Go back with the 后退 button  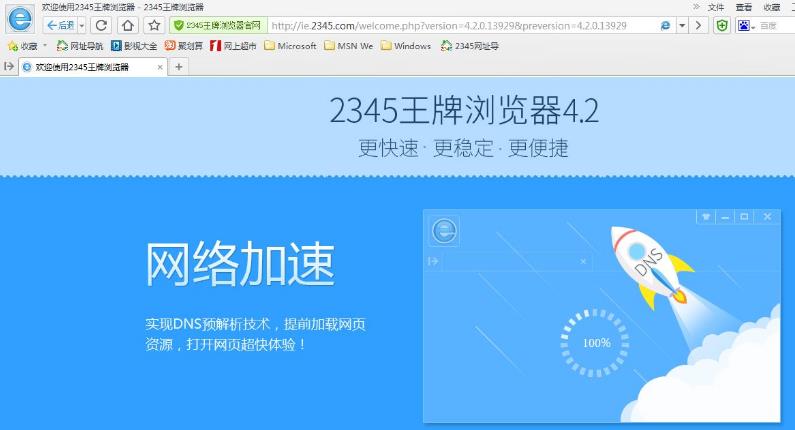point(60,25)
